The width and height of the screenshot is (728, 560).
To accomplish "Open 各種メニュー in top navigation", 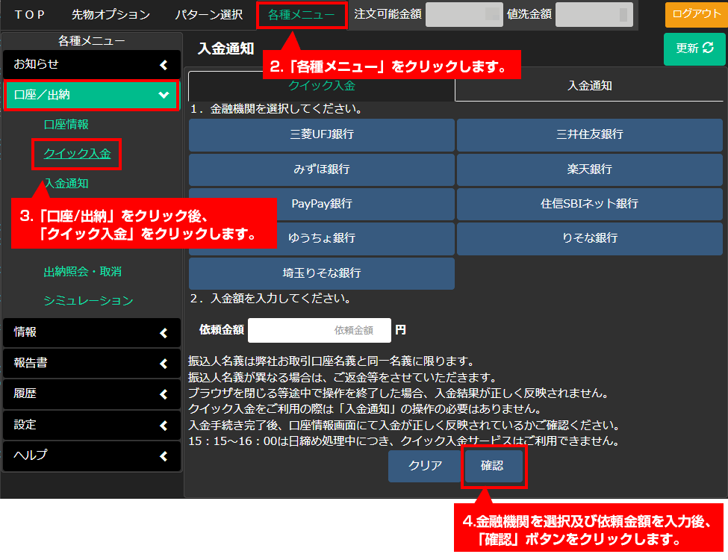I will coord(301,14).
